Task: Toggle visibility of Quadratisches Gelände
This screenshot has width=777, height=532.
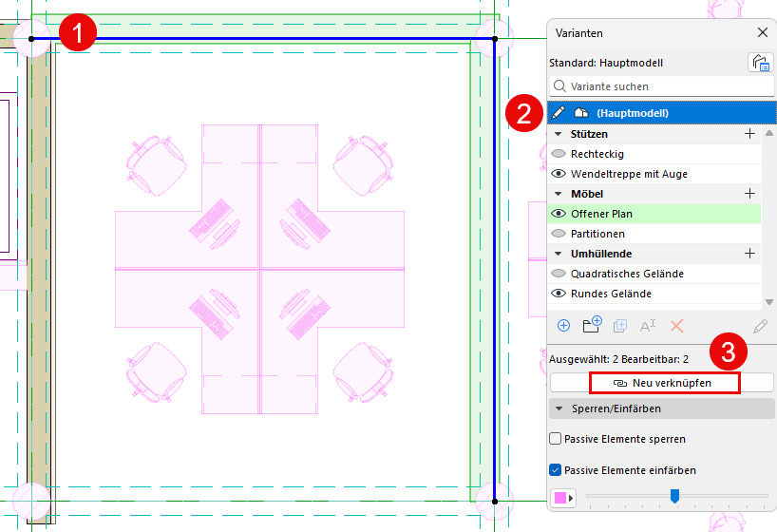Action: (x=559, y=274)
